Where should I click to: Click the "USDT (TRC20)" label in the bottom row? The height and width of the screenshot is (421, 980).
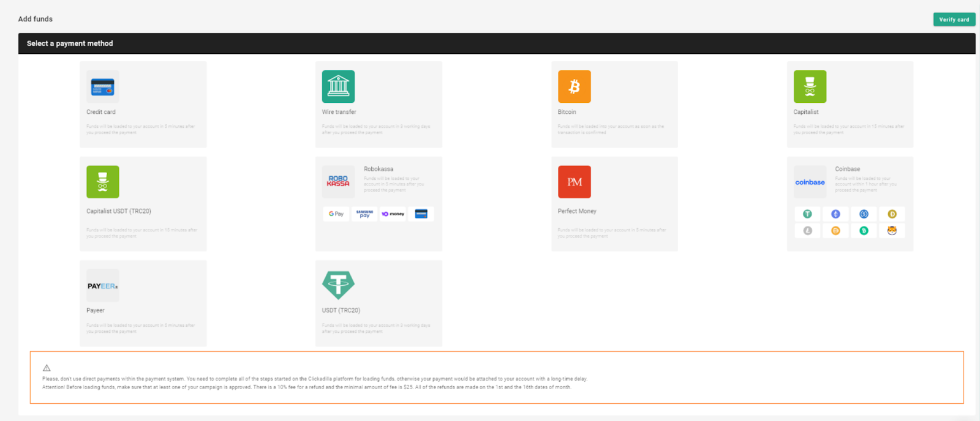[341, 310]
